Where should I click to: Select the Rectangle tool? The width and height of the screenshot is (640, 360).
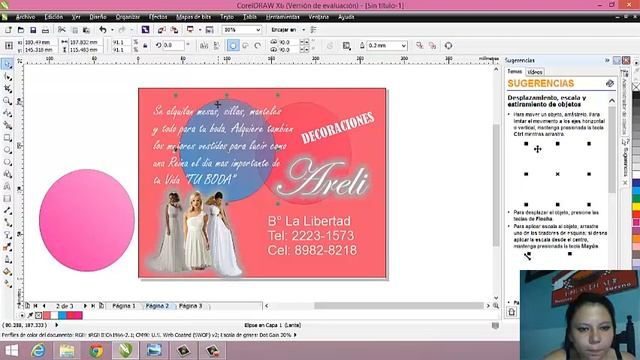[7, 138]
